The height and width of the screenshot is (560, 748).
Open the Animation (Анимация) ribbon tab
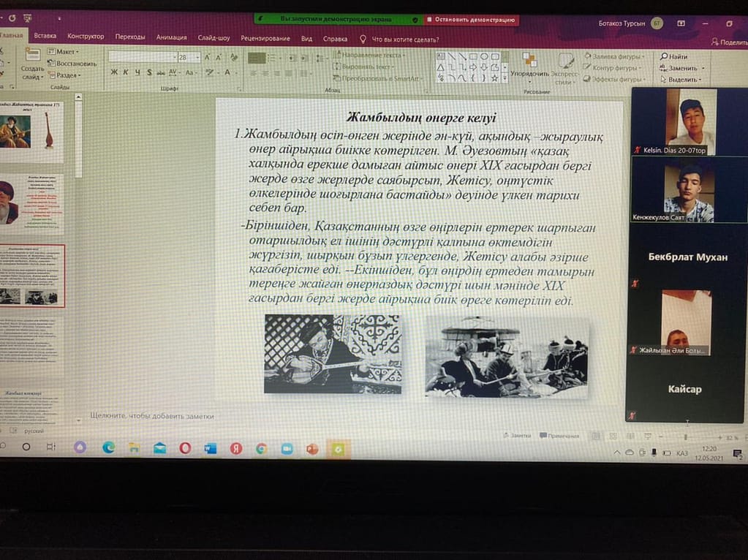pos(171,37)
